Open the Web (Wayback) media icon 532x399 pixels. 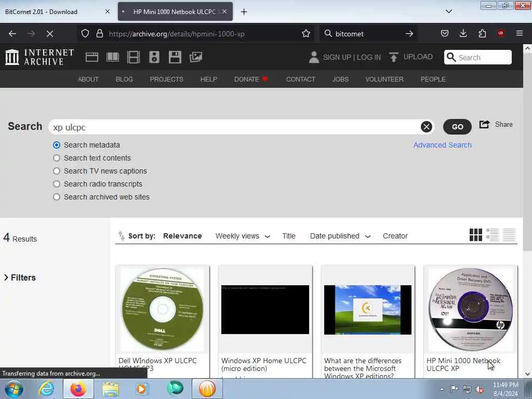pos(92,57)
